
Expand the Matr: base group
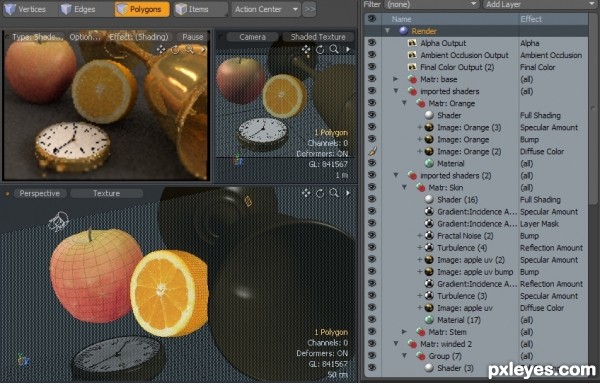pyautogui.click(x=396, y=79)
